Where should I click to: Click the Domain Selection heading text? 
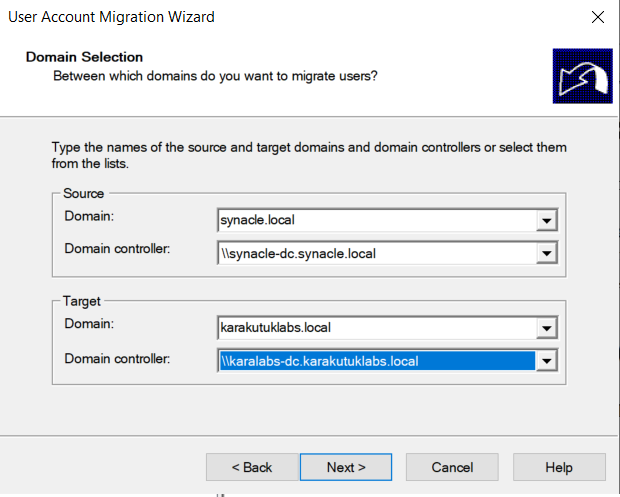coord(84,57)
